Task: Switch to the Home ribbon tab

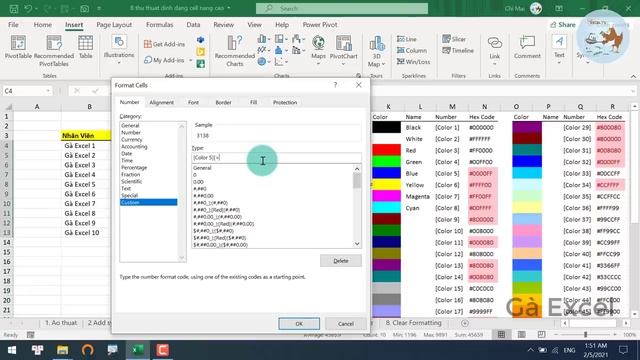Action: (x=42, y=24)
